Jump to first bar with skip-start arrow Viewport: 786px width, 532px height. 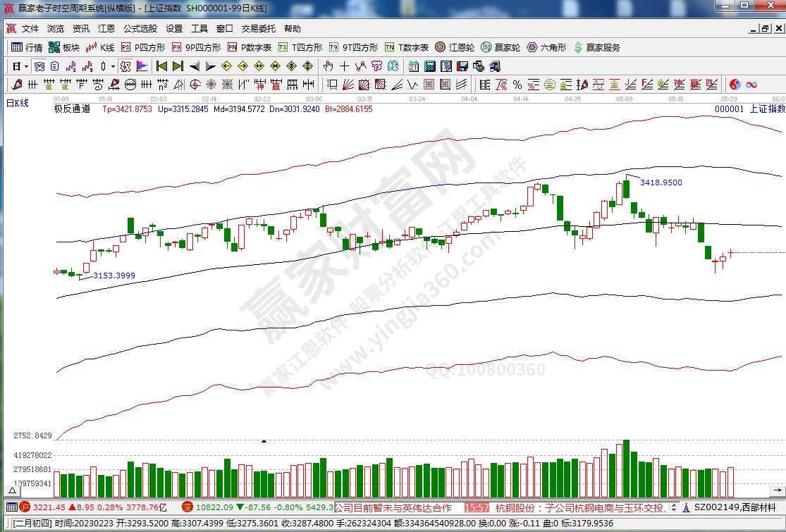[161, 66]
